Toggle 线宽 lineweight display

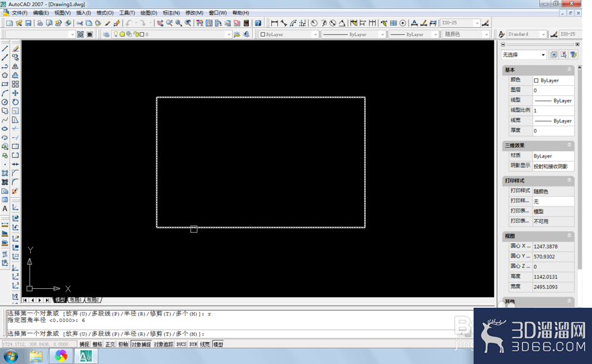[205, 344]
